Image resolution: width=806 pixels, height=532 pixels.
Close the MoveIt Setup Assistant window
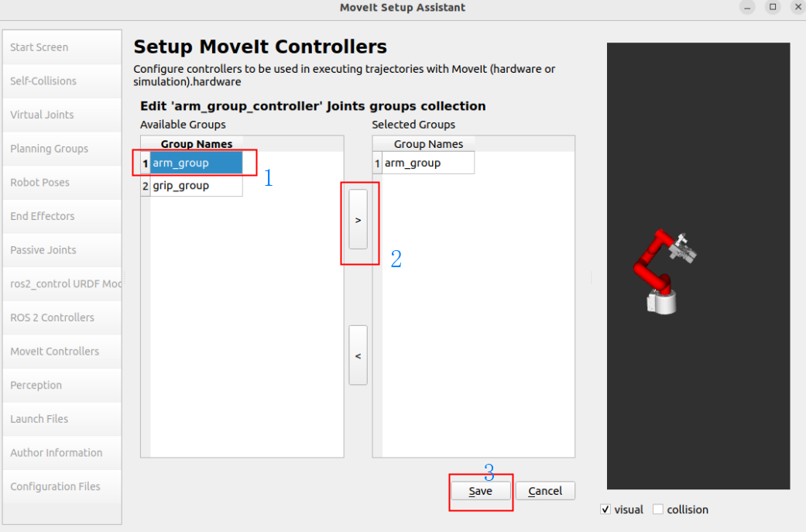point(798,7)
